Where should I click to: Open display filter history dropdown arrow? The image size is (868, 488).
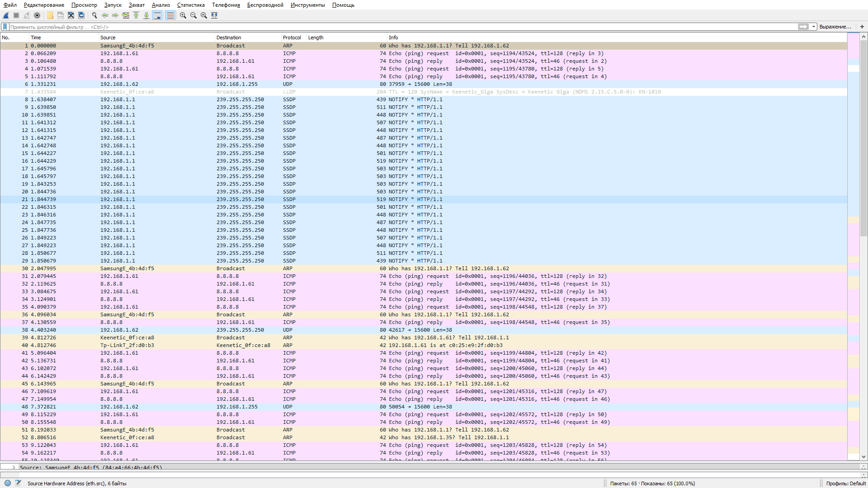point(814,27)
